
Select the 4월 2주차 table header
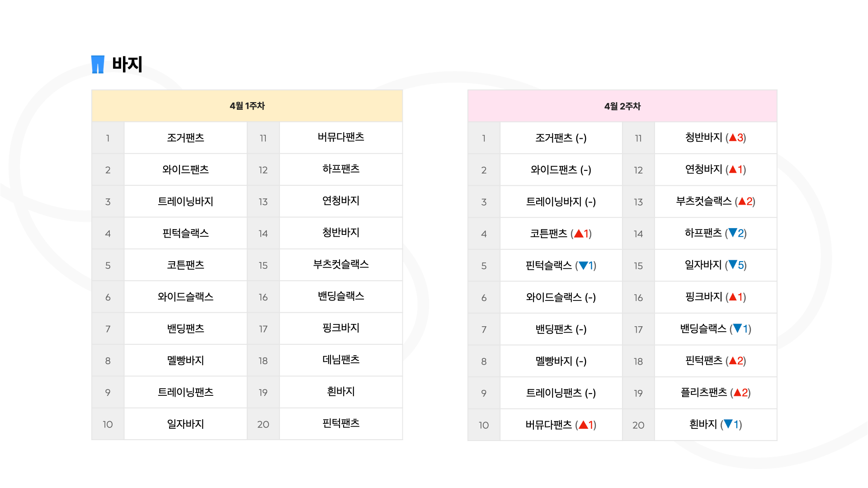point(623,106)
